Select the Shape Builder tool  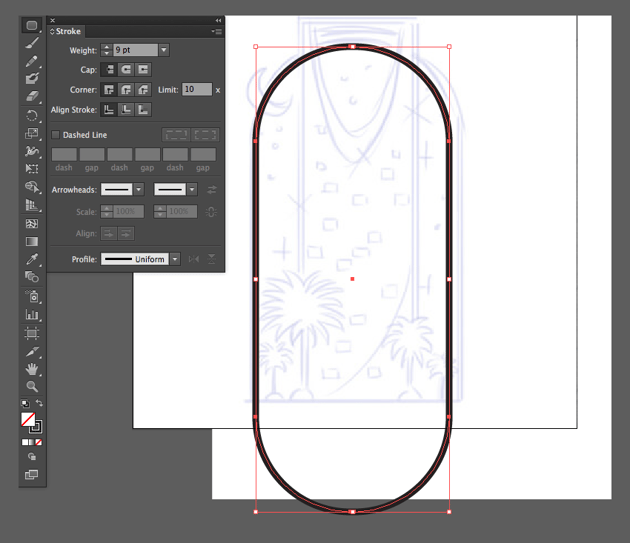32,187
